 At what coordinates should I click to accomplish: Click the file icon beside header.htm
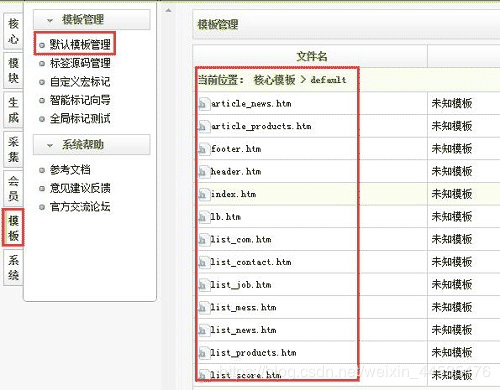tap(203, 172)
